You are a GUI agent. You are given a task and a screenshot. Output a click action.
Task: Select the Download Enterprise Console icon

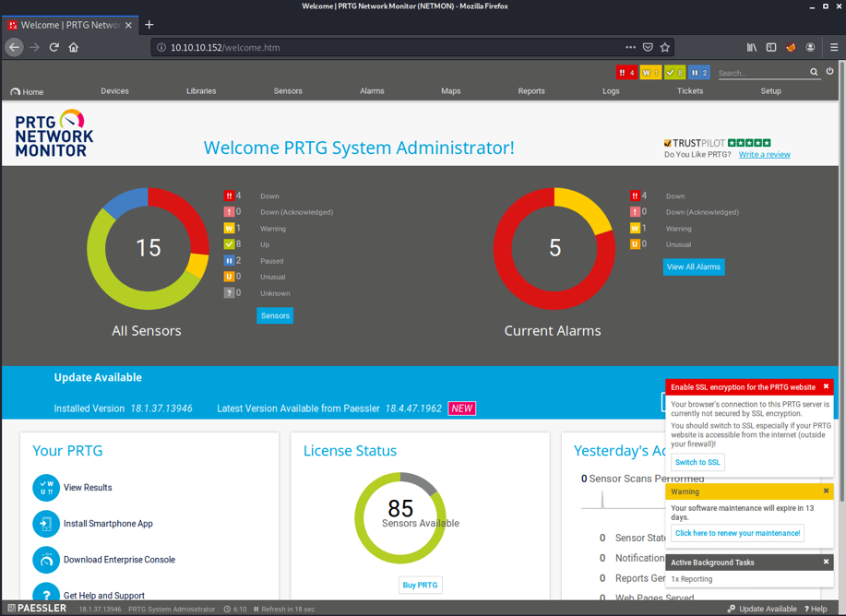45,559
